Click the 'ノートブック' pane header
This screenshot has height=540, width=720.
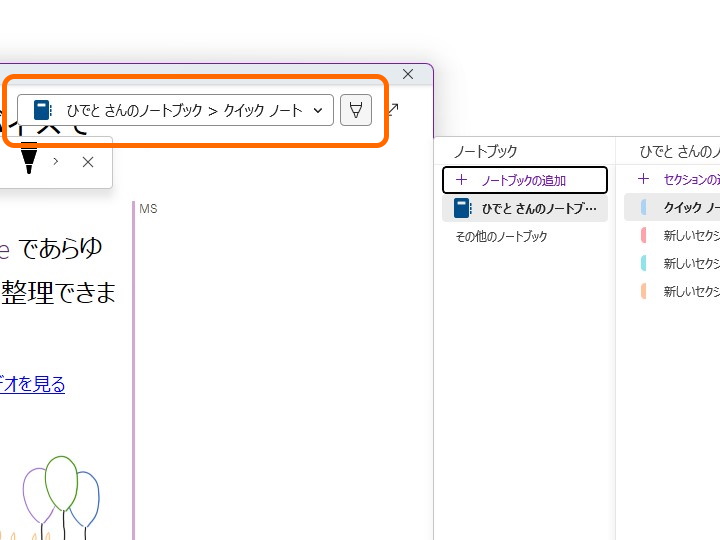coord(486,151)
